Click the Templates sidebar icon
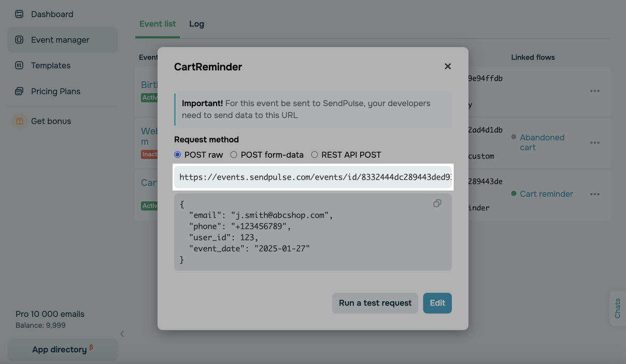Viewport: 626px width, 364px height. pyautogui.click(x=19, y=65)
